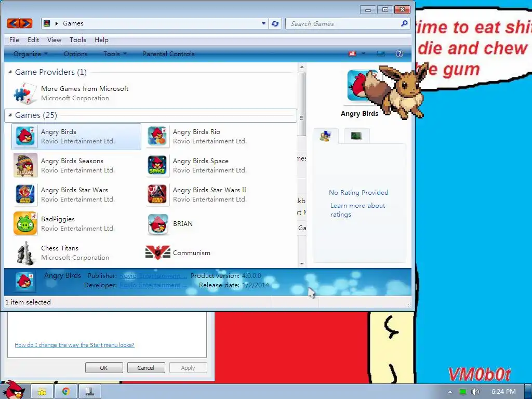
Task: Select the Angry Birds Star Wars icon
Action: 25,194
